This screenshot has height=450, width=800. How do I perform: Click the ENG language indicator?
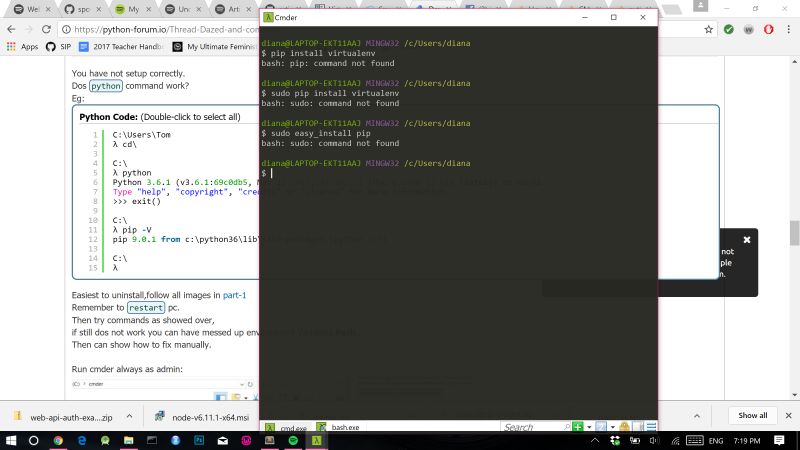(716, 440)
